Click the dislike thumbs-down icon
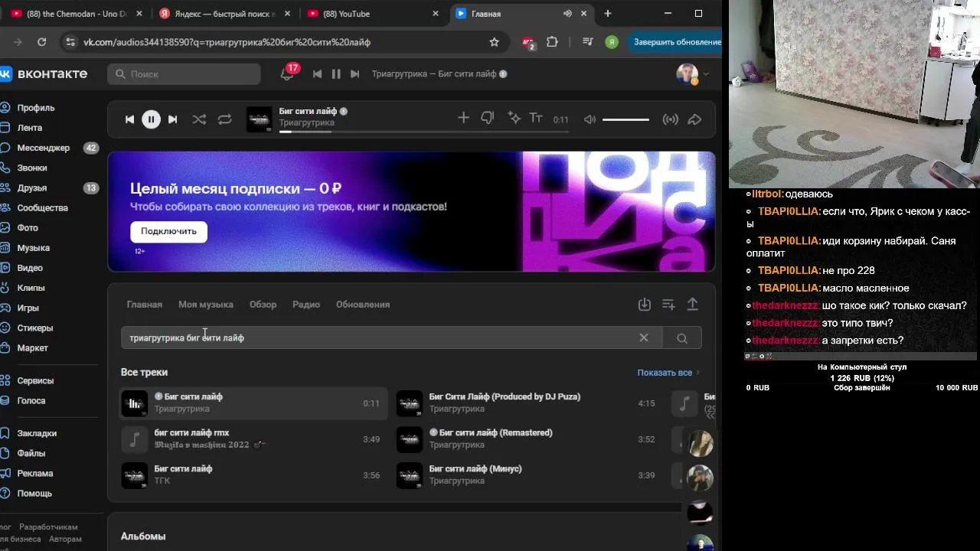 coord(488,118)
